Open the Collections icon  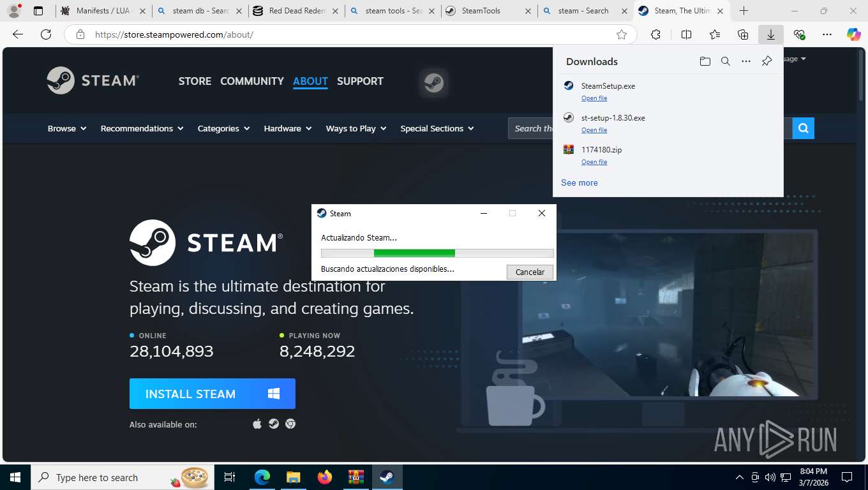(x=743, y=34)
